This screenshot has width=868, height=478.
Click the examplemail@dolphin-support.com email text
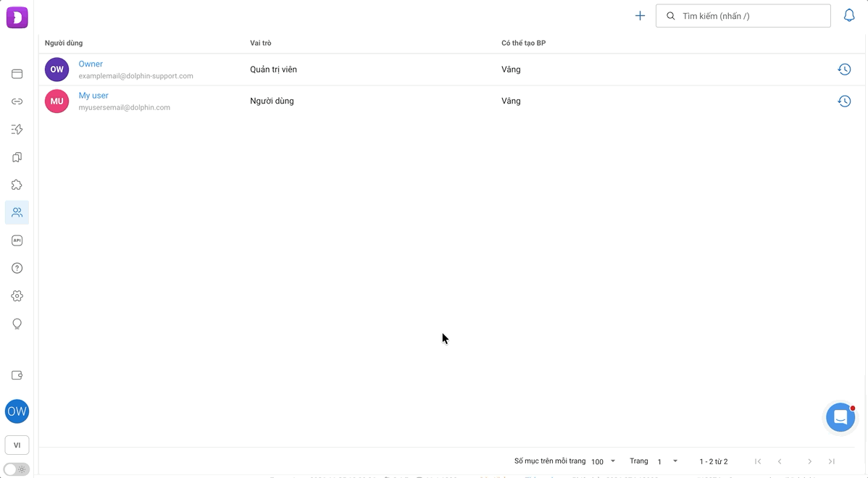coord(135,76)
